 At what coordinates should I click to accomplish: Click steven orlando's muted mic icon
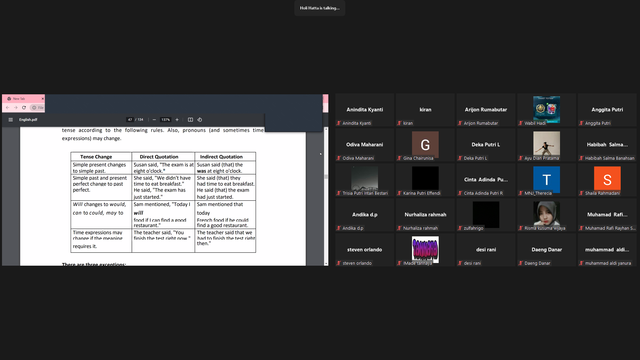339,263
